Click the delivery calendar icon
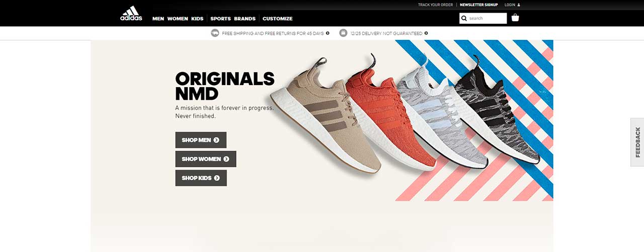Image resolution: width=644 pixels, height=252 pixels. click(x=343, y=33)
